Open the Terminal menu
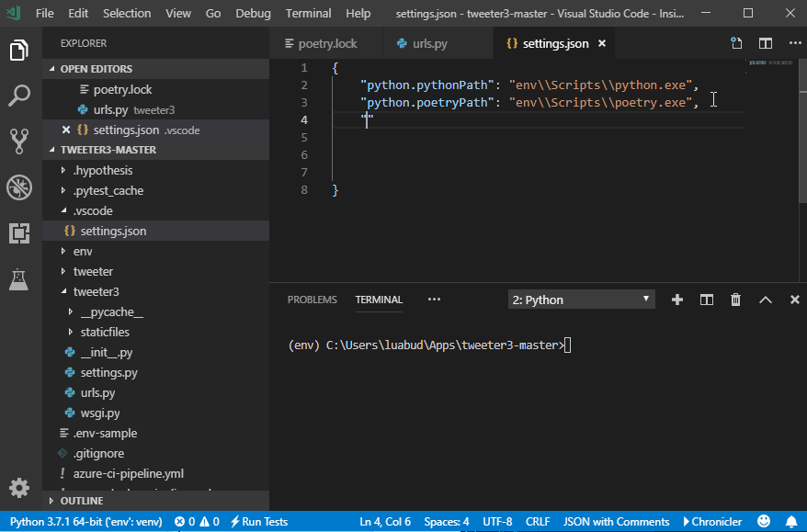Image resolution: width=807 pixels, height=532 pixels. pos(308,14)
